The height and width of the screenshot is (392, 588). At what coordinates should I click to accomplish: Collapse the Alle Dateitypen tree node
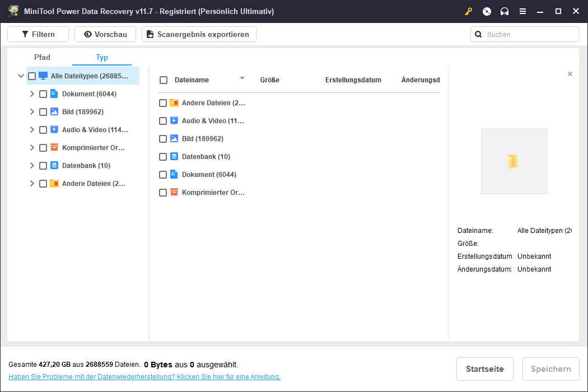(21, 76)
